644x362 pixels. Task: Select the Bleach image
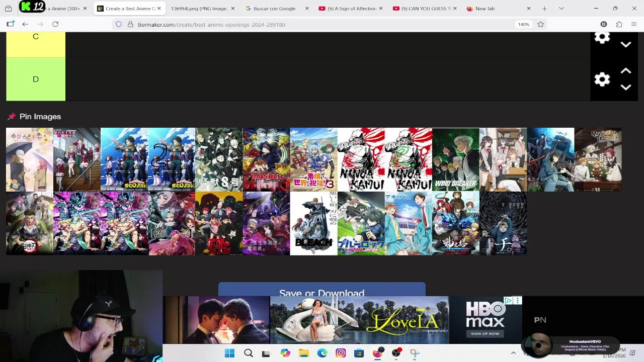point(313,223)
